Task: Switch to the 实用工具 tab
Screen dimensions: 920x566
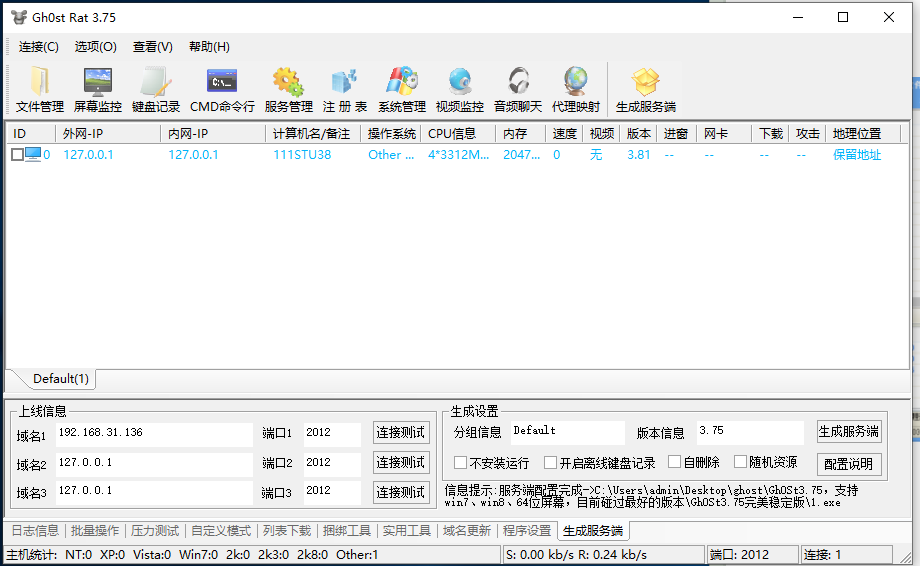Action: [x=407, y=531]
